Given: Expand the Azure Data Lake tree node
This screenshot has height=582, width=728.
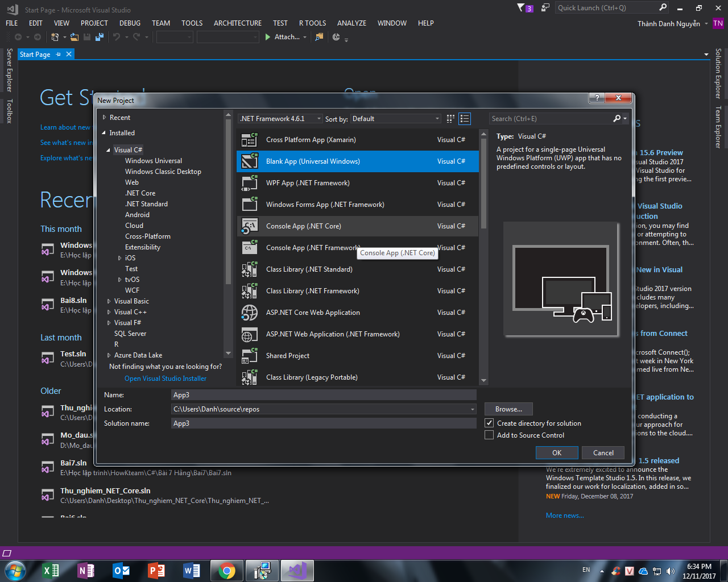Looking at the screenshot, I should tap(109, 355).
